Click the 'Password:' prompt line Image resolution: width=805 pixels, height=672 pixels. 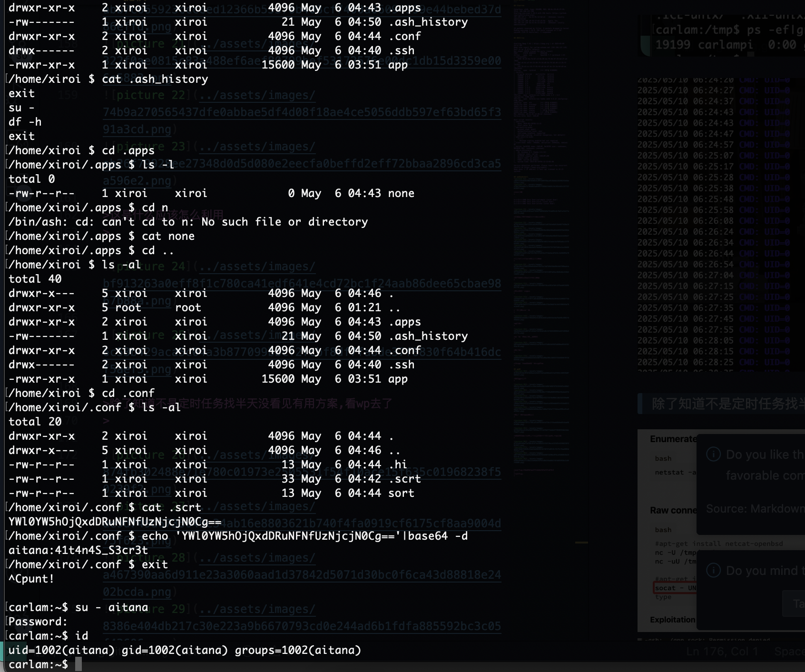(x=38, y=622)
